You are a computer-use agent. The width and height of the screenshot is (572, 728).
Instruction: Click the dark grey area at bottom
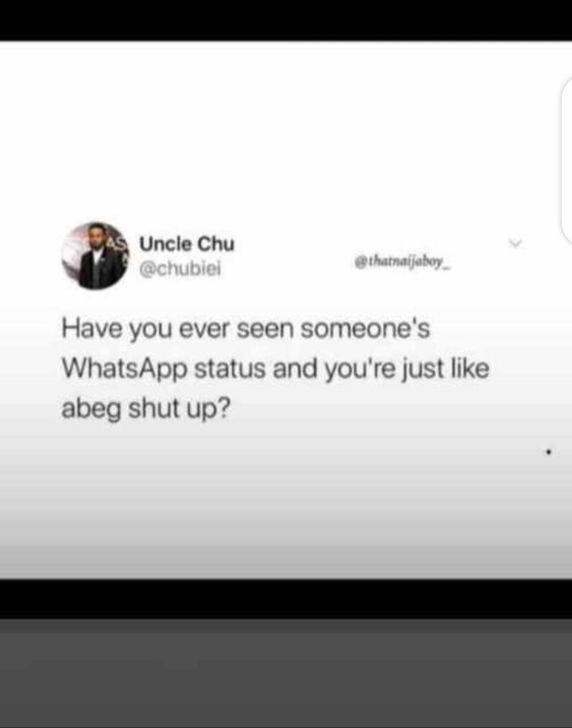click(286, 673)
